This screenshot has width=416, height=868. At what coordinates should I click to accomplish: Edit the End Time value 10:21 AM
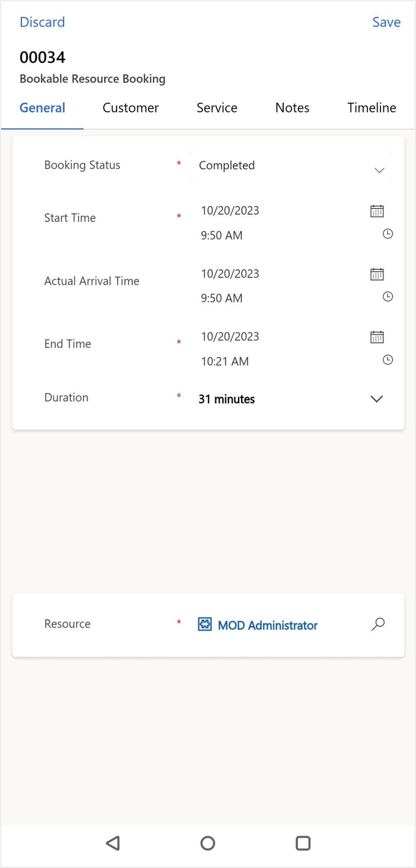[x=225, y=361]
